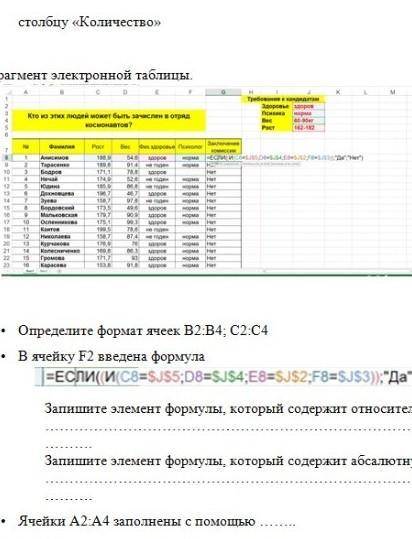The height and width of the screenshot is (539, 412).
Task: Click the 'Нет' result cell in Карасева's row
Action: coord(223,265)
